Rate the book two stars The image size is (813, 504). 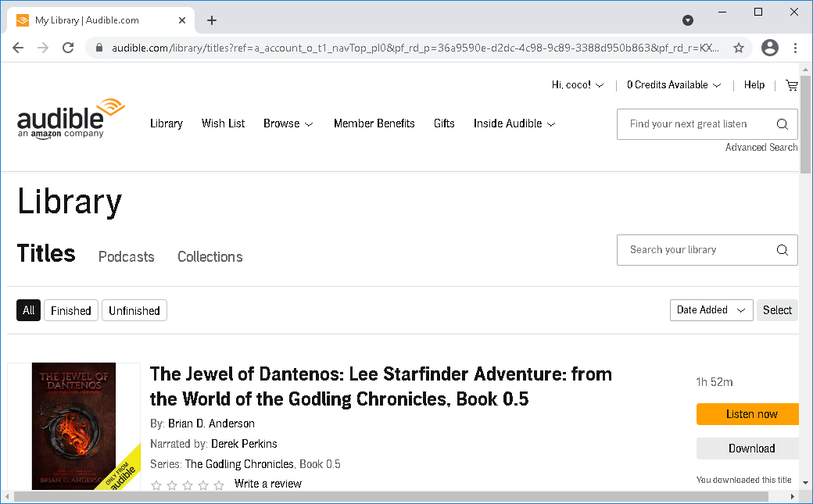point(172,485)
